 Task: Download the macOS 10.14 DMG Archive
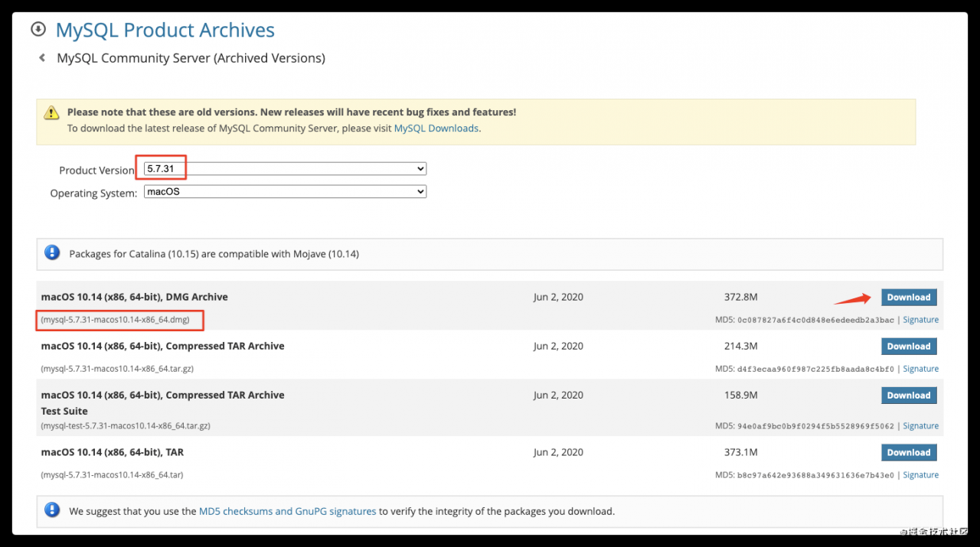pos(909,298)
